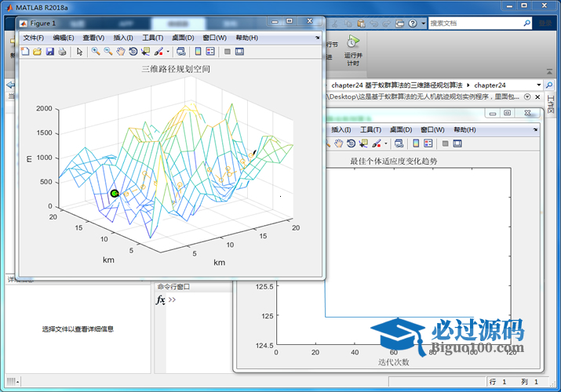Expand the current folder address bar dropdown
561x392 pixels.
click(539, 85)
